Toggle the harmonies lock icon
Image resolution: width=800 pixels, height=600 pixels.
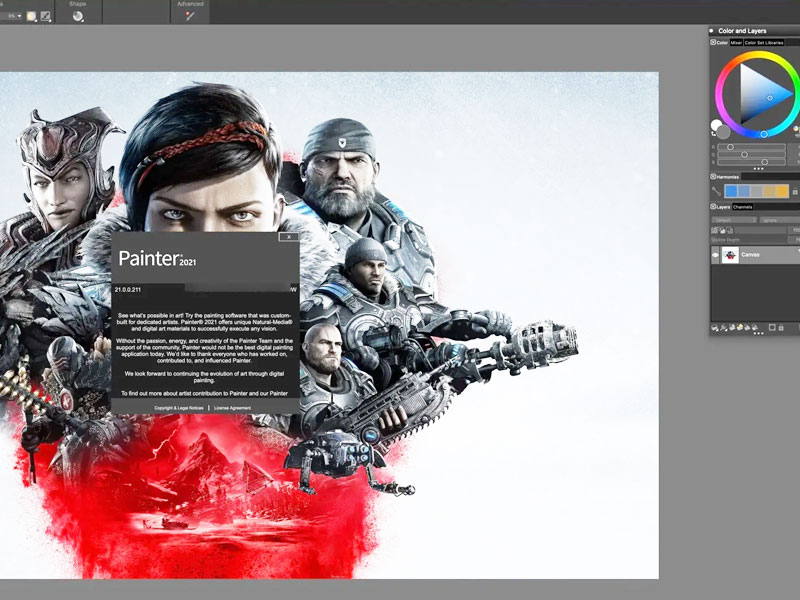pyautogui.click(x=795, y=192)
